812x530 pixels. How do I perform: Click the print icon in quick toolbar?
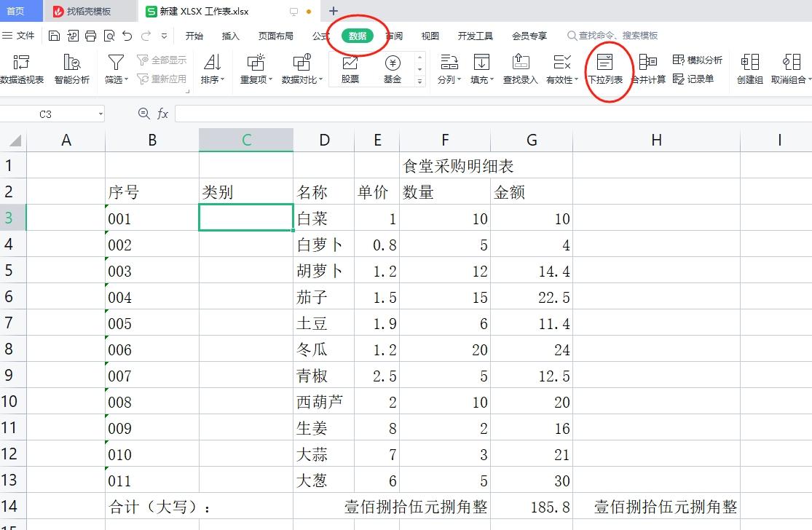[x=90, y=36]
